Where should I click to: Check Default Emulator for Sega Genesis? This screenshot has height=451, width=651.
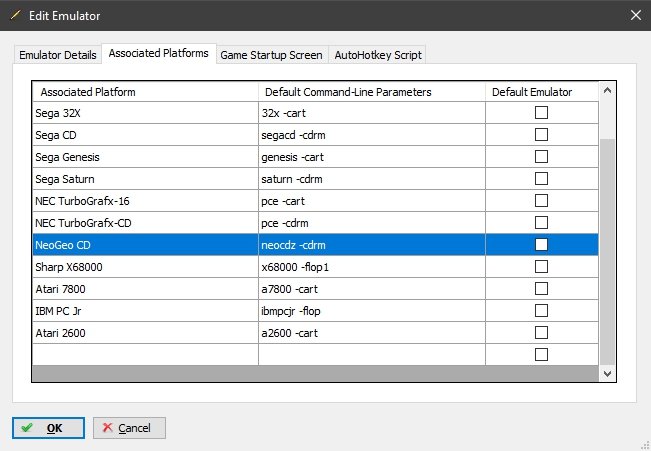pyautogui.click(x=541, y=157)
